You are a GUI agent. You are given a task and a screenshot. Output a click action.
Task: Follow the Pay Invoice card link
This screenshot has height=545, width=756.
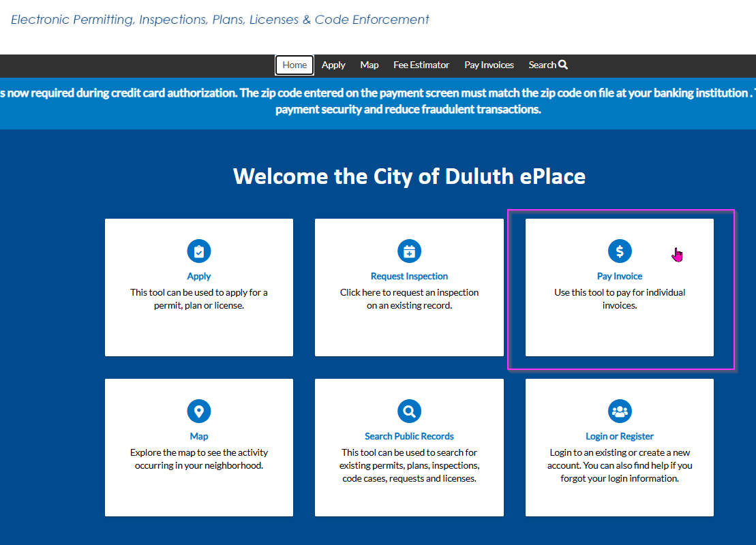click(620, 276)
